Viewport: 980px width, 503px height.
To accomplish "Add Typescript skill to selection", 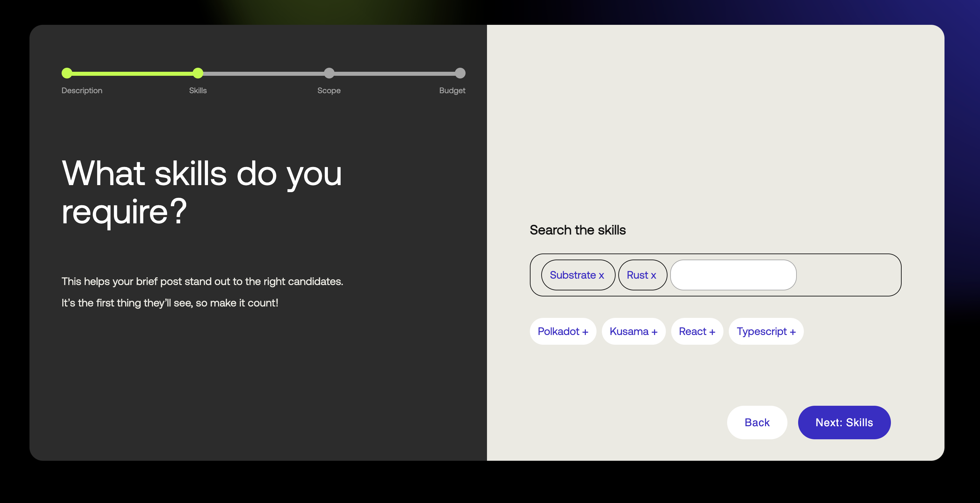I will pos(766,331).
